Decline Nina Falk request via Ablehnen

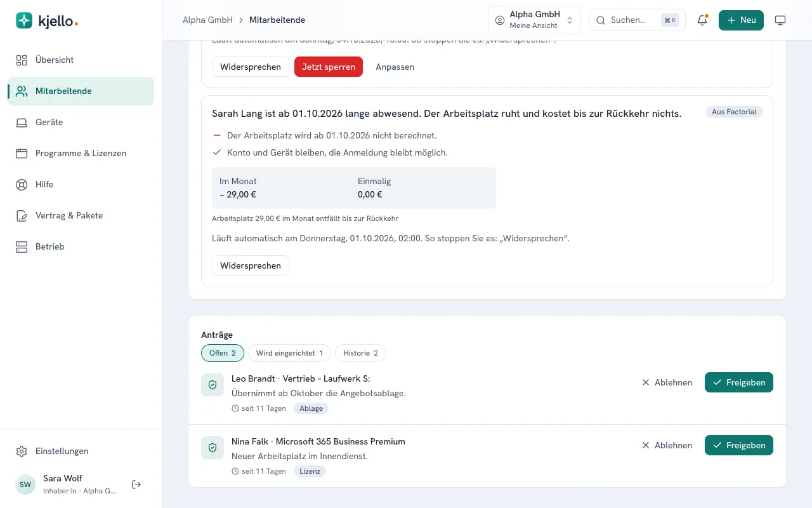(x=667, y=445)
